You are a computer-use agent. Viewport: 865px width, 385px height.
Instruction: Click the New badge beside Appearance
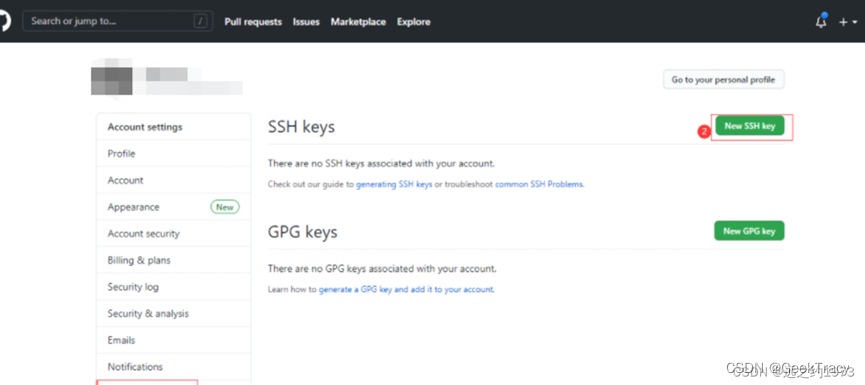coord(225,207)
